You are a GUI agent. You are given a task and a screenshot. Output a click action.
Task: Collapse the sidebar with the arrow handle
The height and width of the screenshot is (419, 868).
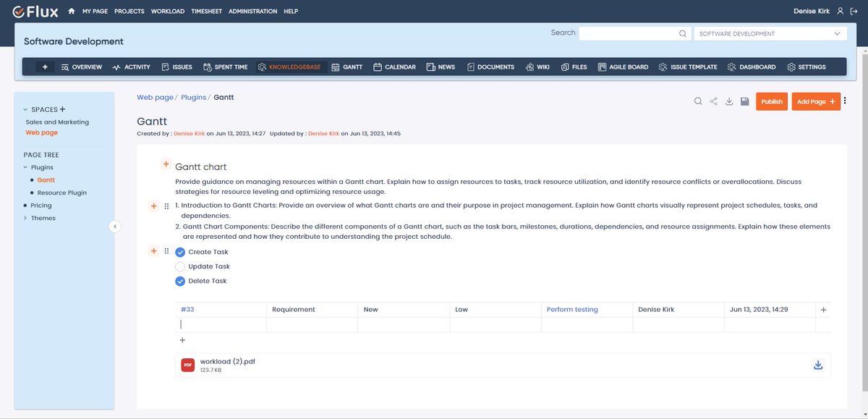(114, 227)
